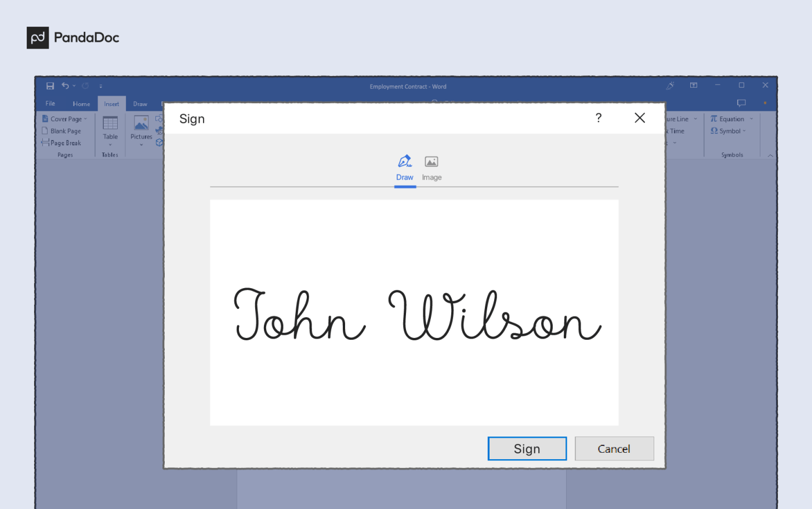
Task: Click the Table grid icon in ribbon
Action: pos(110,123)
